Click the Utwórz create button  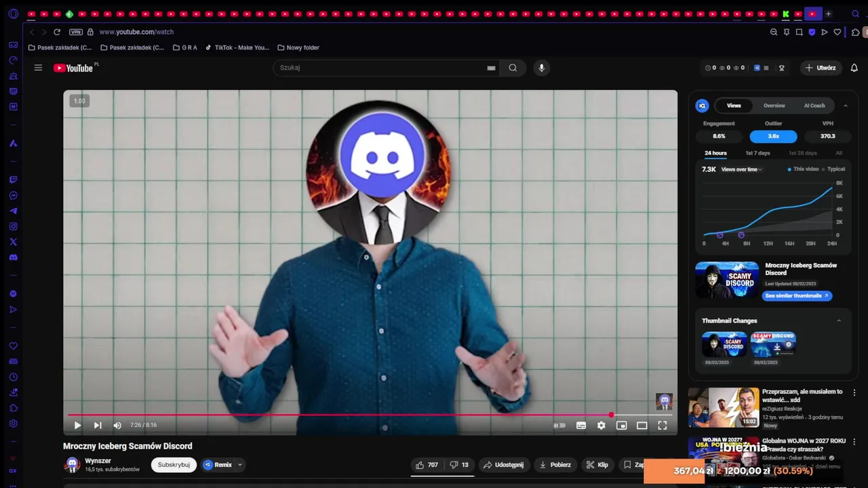(x=821, y=68)
